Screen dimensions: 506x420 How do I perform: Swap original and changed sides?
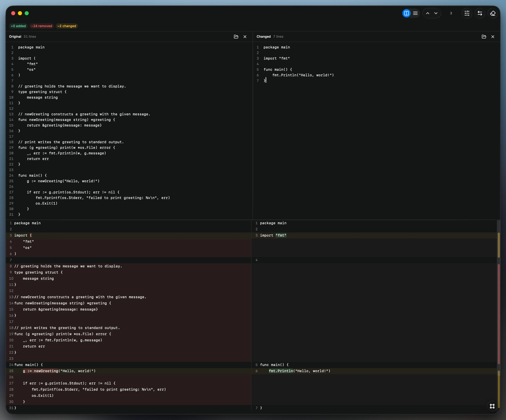[x=480, y=13]
